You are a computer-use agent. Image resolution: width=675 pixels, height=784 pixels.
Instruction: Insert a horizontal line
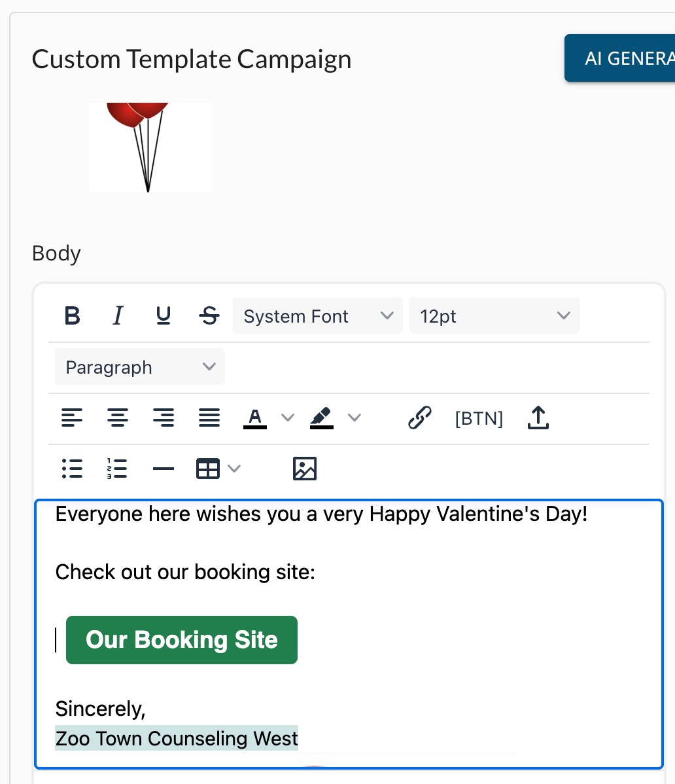tap(164, 469)
